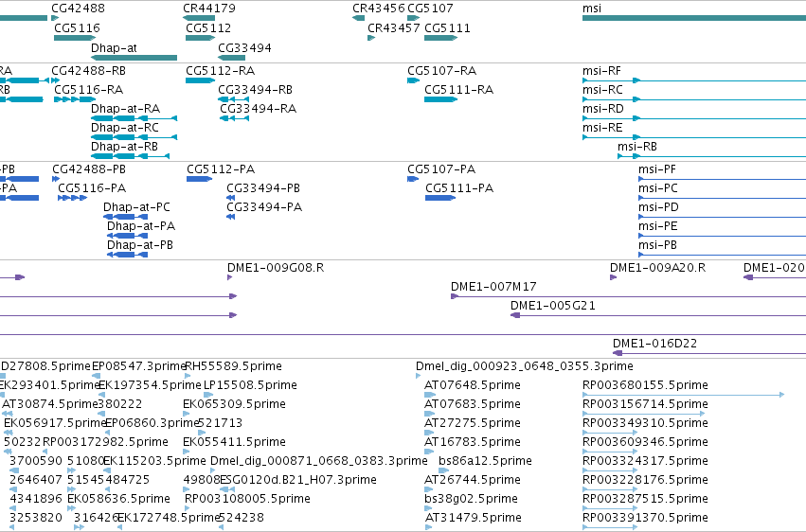Click the CG5112 gene arrow

click(201, 38)
